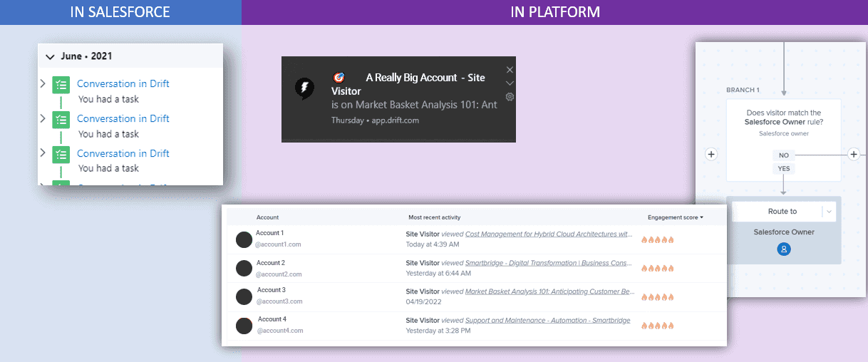Open Smartbridge Digital Transformation page link

click(x=549, y=263)
